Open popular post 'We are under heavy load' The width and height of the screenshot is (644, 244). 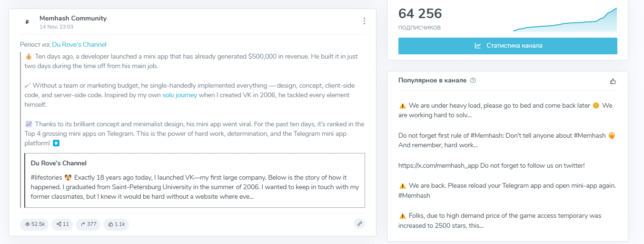(507, 110)
